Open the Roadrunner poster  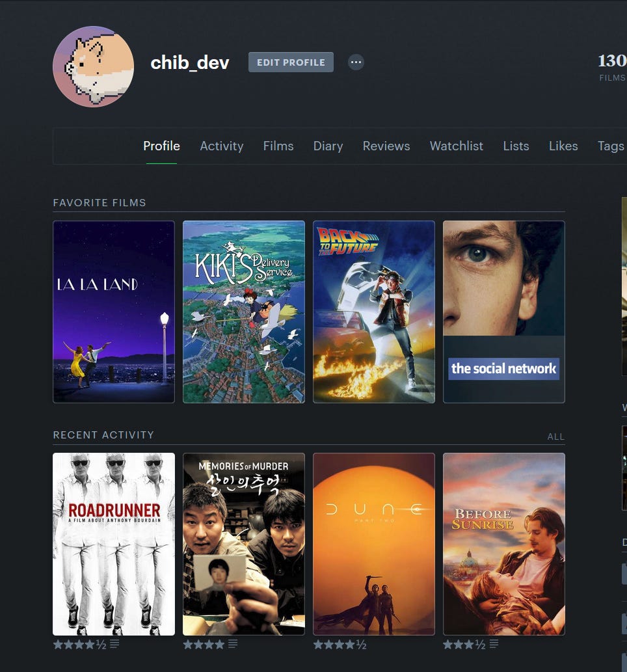coord(114,544)
